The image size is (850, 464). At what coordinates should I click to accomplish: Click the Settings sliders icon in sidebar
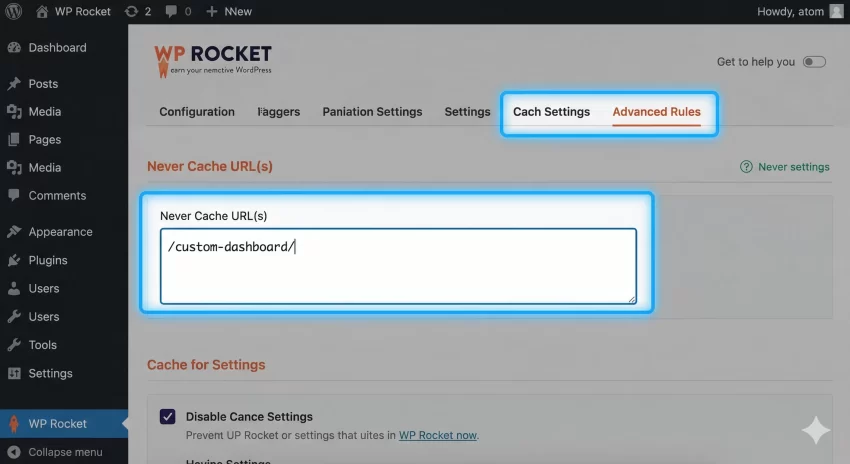[x=14, y=373]
